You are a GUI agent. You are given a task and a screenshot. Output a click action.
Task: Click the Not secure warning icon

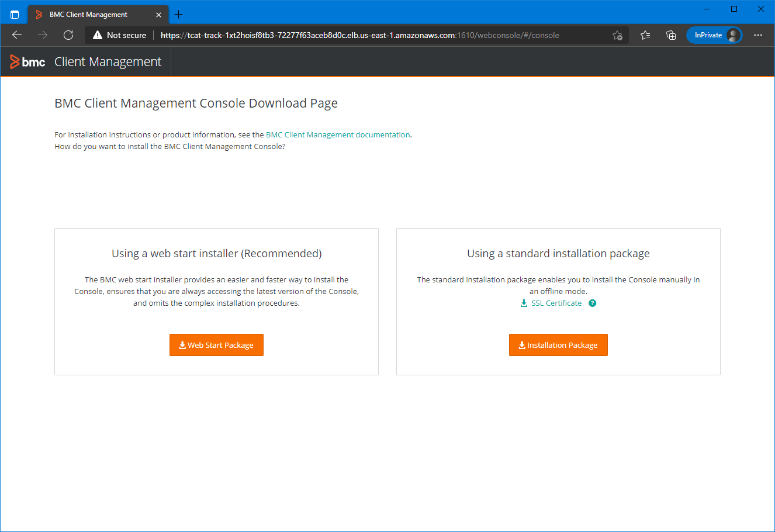coord(98,35)
